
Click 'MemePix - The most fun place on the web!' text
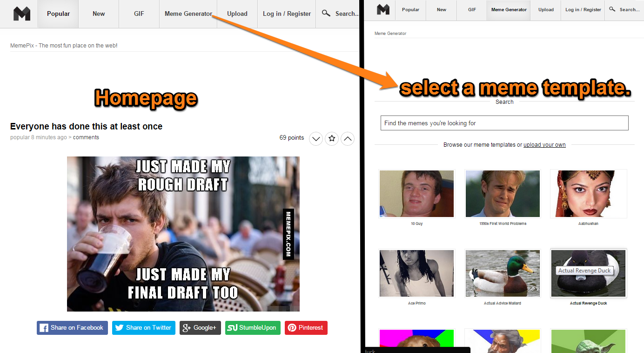[x=64, y=46]
